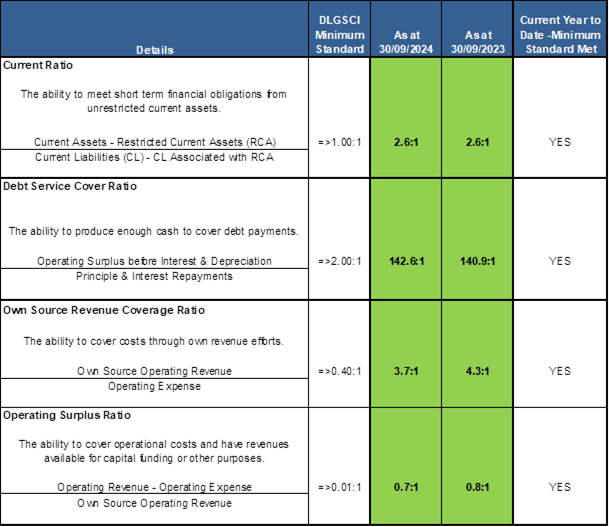Click the ability to produce enough cash description
This screenshot has height=527, width=609.
pos(154,231)
